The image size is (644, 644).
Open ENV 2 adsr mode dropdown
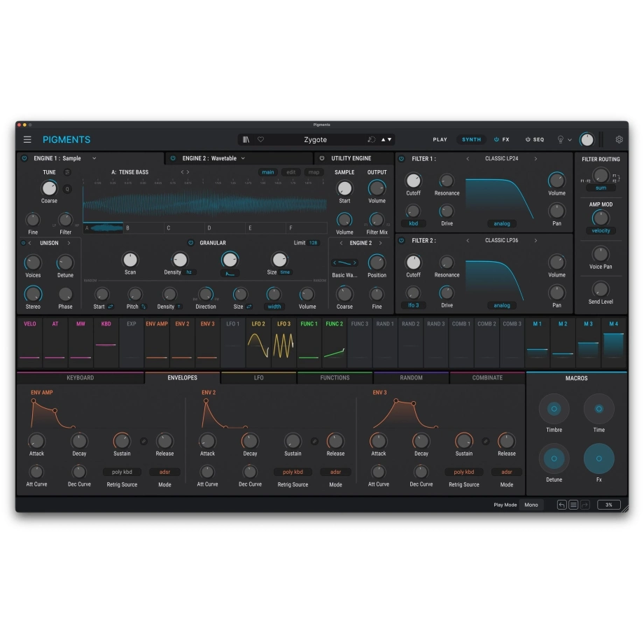point(335,472)
